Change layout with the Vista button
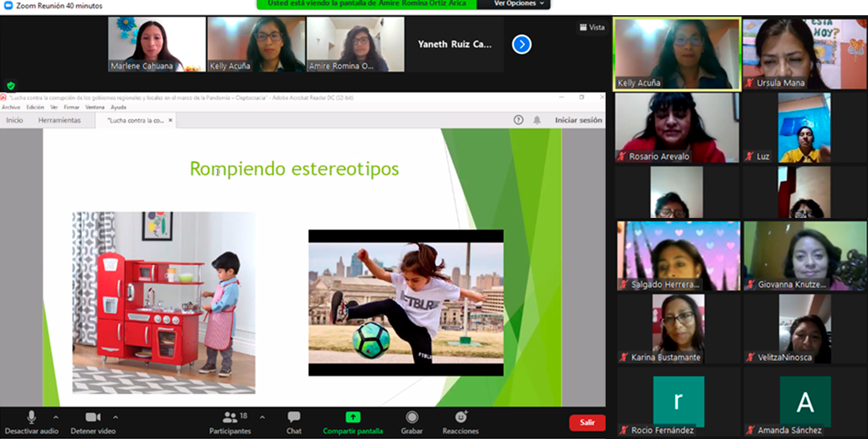 click(x=592, y=27)
